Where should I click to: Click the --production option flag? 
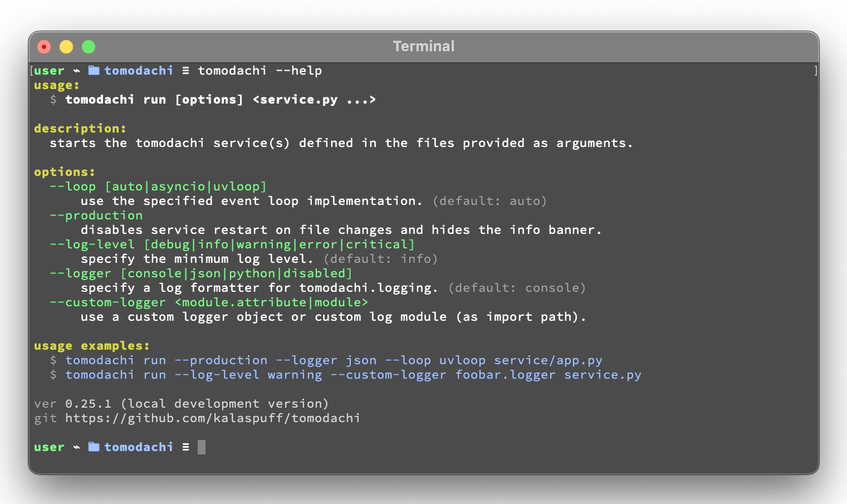pos(96,215)
